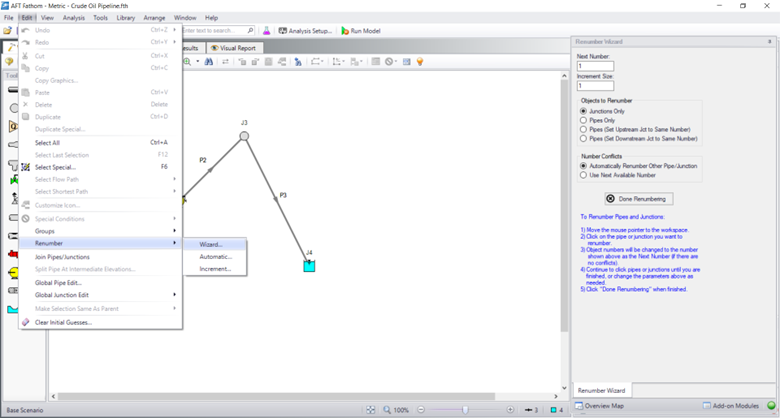Open Analysis Setup from the toolbar
The height and width of the screenshot is (418, 780).
[303, 31]
